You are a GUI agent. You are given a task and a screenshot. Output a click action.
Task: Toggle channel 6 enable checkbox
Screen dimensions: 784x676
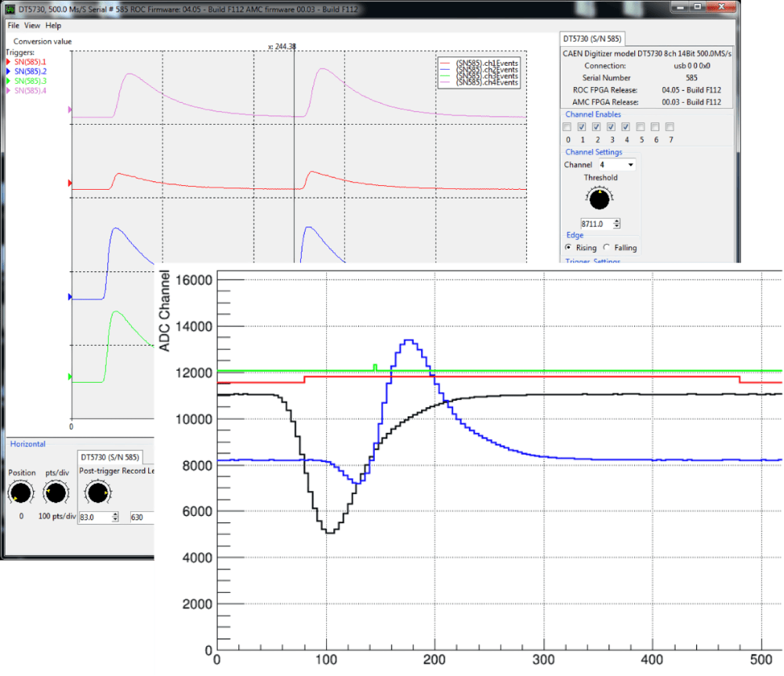tap(655, 127)
